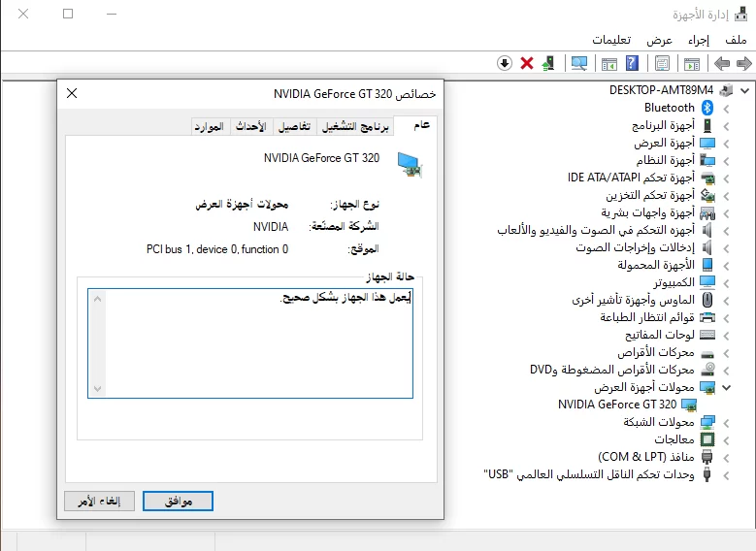Expand the محولات الشبكة chevron
This screenshot has height=551, width=756.
pos(727,423)
